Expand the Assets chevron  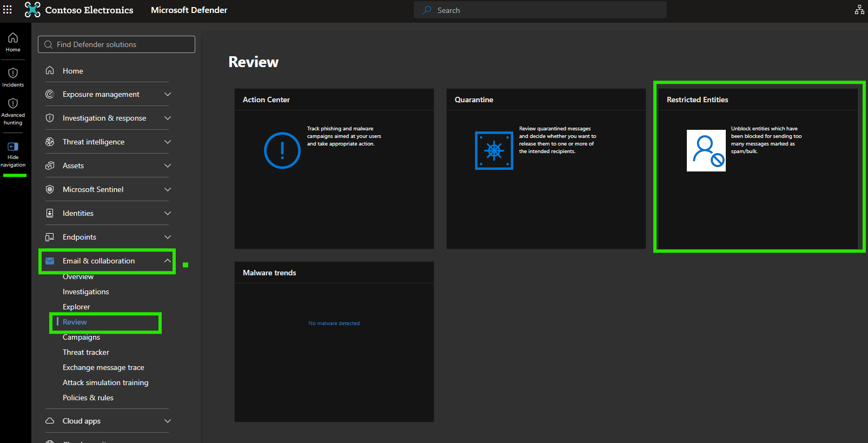168,166
